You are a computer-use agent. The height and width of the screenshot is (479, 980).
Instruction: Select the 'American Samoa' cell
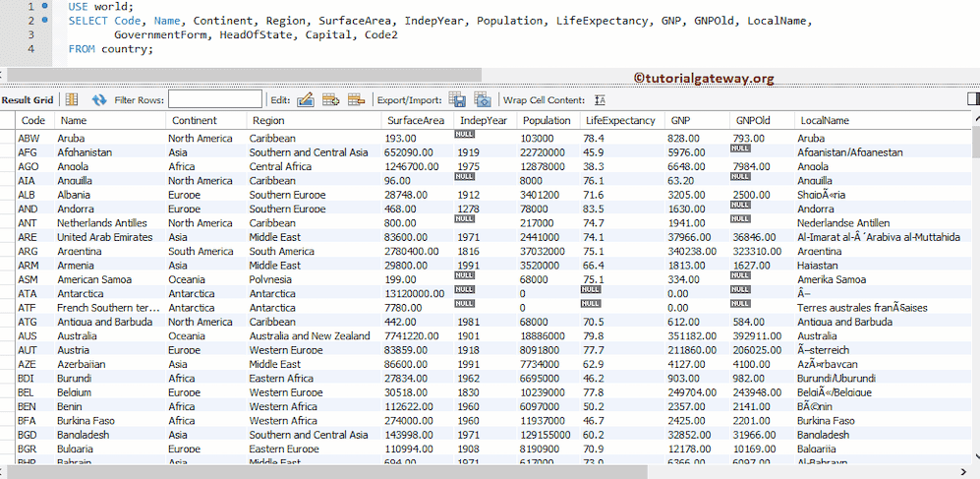[x=110, y=279]
